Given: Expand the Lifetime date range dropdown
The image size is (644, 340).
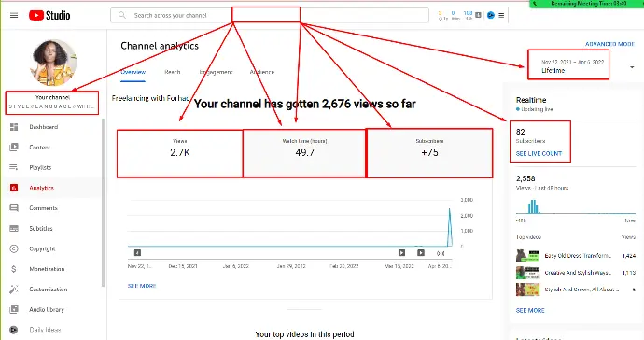Looking at the screenshot, I should 568,65.
